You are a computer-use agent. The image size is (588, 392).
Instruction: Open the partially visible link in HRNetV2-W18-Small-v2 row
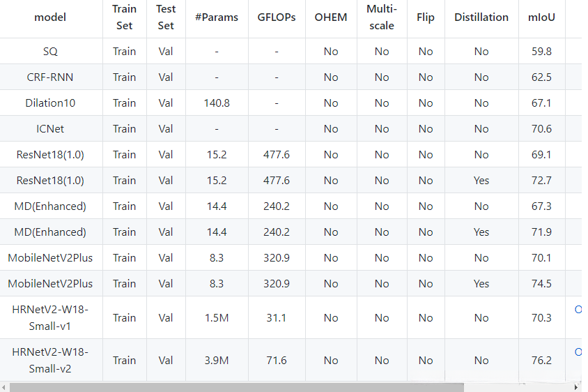[x=578, y=352]
